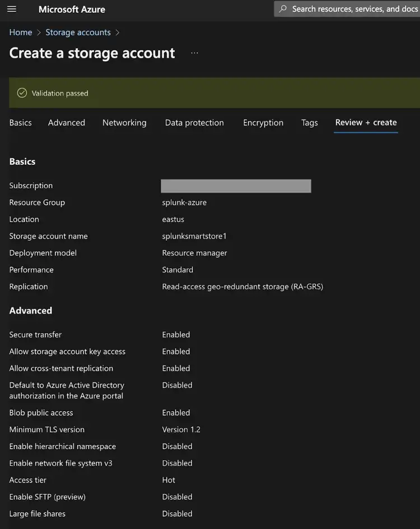Image resolution: width=420 pixels, height=529 pixels.
Task: Open the Access tier setting
Action: click(168, 480)
